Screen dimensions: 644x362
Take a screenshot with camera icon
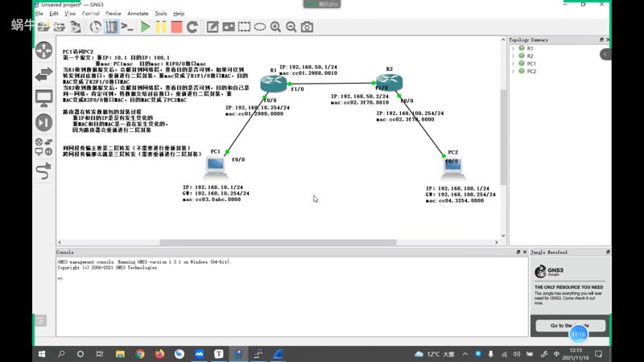tap(307, 27)
